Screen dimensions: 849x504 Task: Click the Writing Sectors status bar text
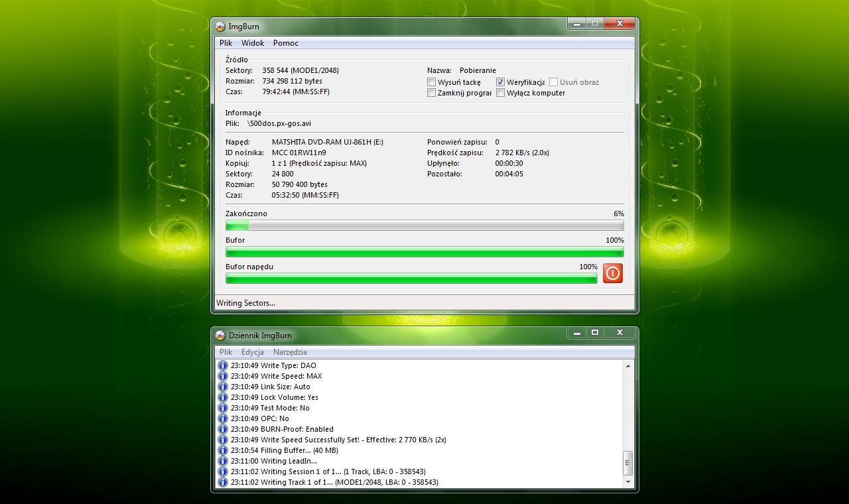(x=245, y=303)
